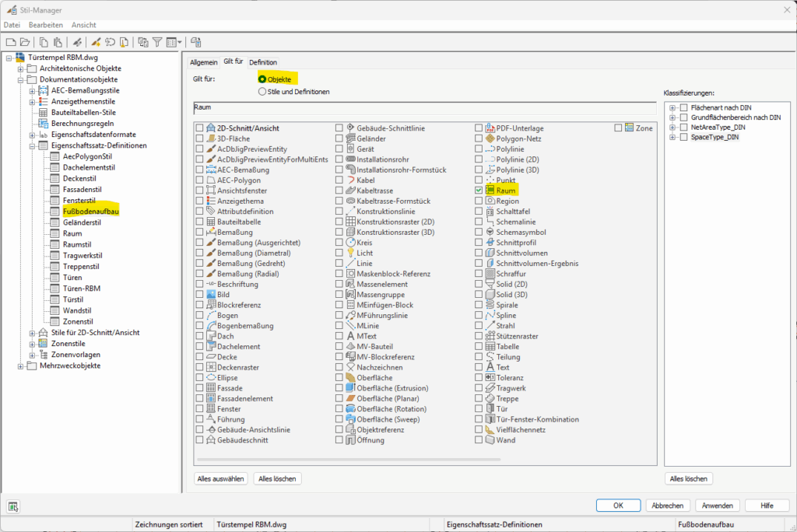Image resolution: width=797 pixels, height=532 pixels.
Task: Click the new drawing toolbar icon
Action: (x=11, y=42)
